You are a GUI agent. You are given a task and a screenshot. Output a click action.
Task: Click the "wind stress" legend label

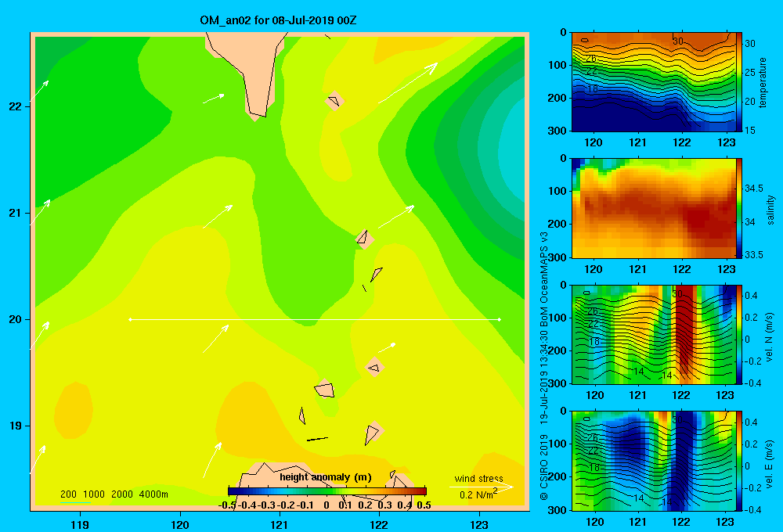pos(479,478)
